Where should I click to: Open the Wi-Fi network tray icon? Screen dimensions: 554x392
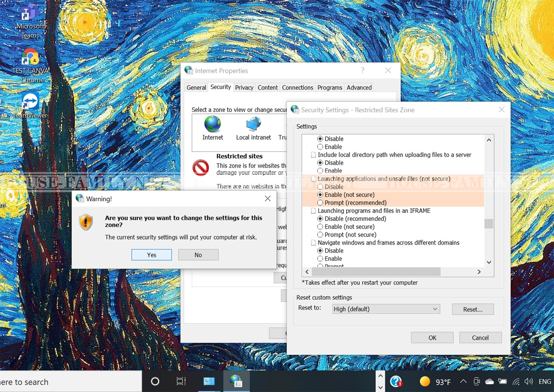click(516, 382)
